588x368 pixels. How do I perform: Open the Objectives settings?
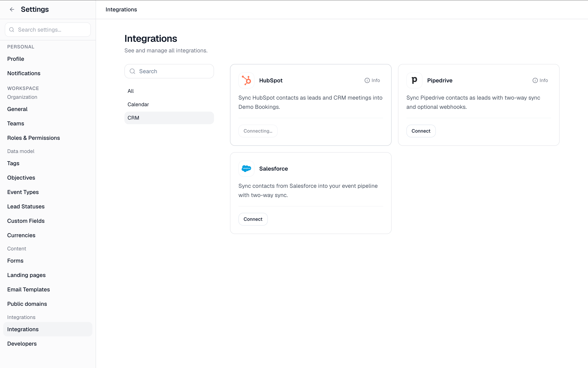(x=48, y=178)
